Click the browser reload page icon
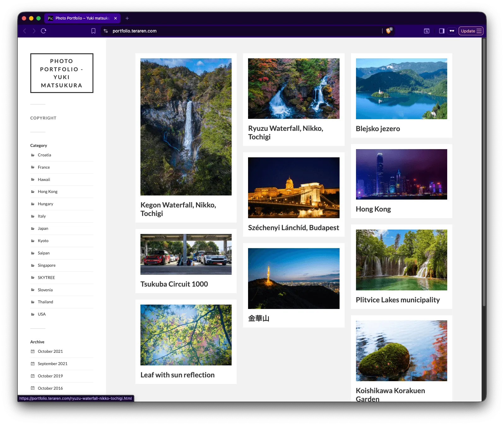504x425 pixels. (44, 31)
